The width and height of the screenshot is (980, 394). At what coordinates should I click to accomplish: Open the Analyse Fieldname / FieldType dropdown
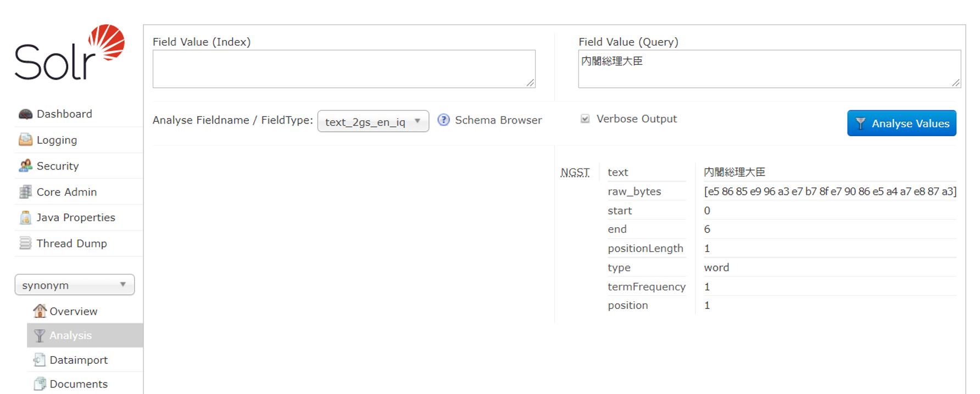pos(373,121)
